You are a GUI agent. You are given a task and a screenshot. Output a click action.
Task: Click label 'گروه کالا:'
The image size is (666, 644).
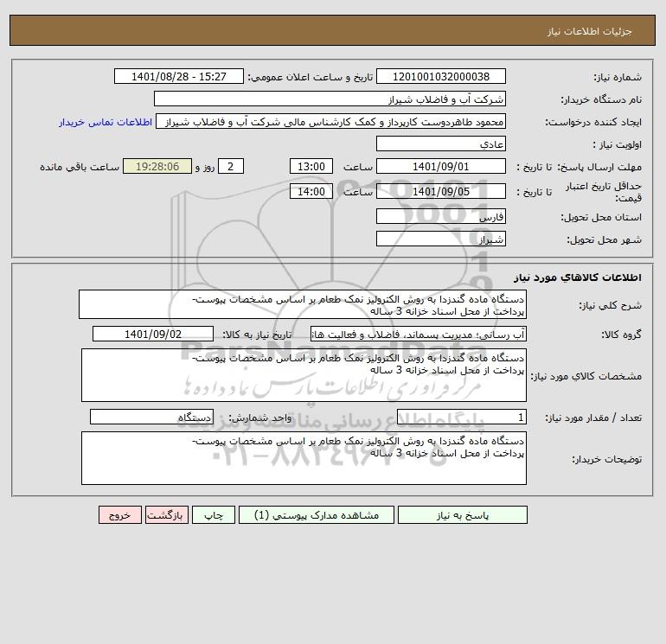621,335
